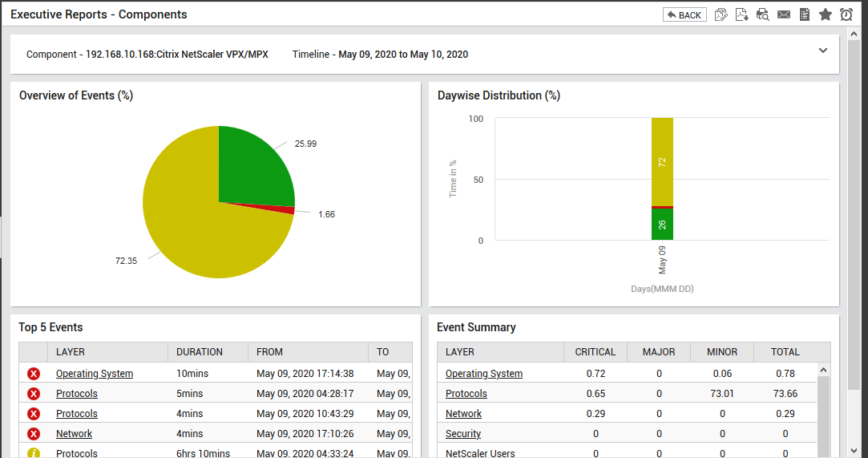Click the CRITICAL column header
The image size is (868, 458).
[x=595, y=351]
